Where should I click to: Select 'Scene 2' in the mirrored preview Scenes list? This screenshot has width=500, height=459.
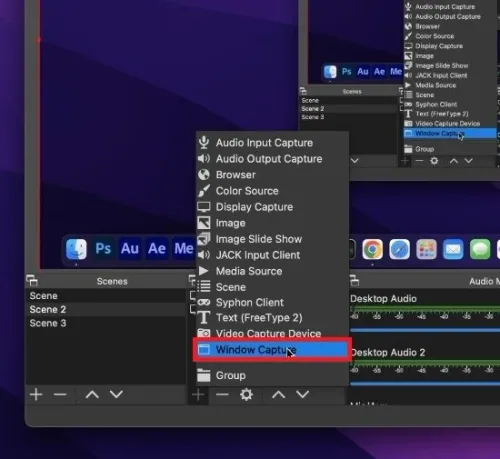349,109
